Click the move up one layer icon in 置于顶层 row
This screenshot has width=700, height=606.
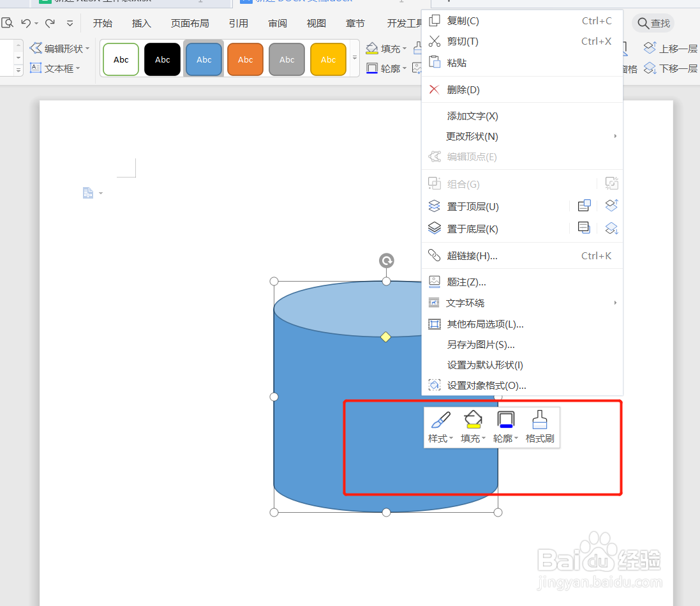[x=611, y=206]
